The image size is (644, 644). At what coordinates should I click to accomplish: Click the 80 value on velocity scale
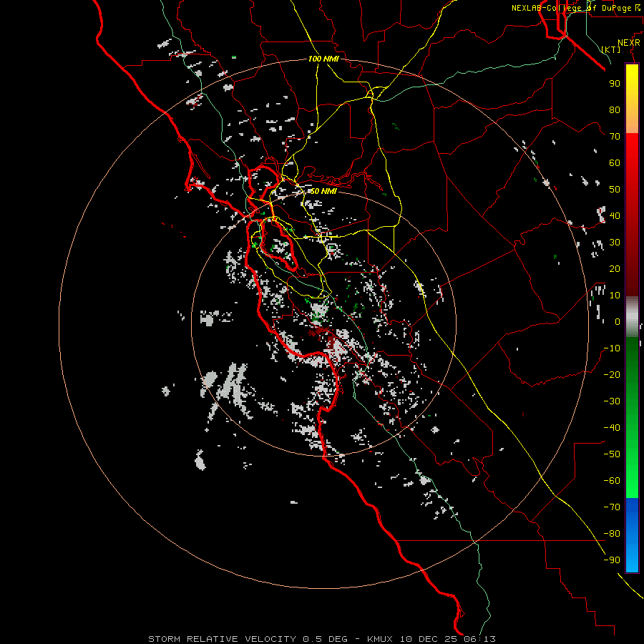point(615,109)
